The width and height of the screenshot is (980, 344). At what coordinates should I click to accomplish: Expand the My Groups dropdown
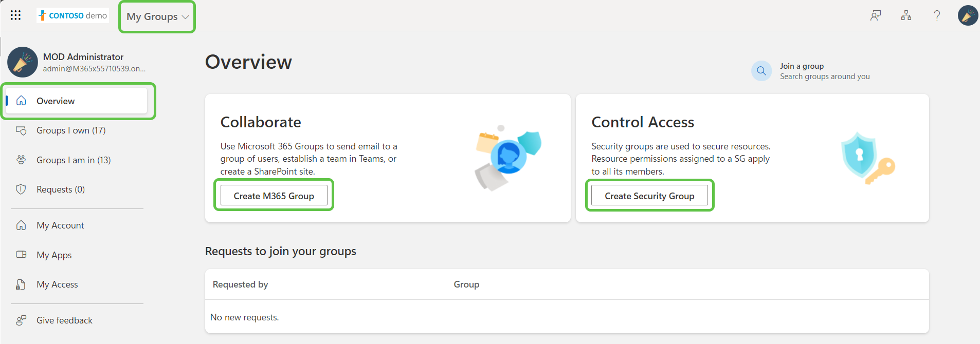click(x=157, y=16)
